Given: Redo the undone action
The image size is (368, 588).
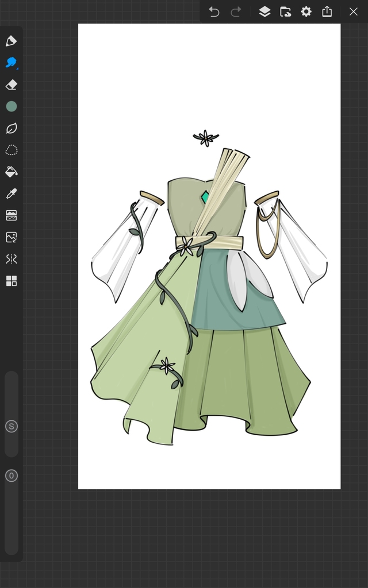Looking at the screenshot, I should [236, 11].
